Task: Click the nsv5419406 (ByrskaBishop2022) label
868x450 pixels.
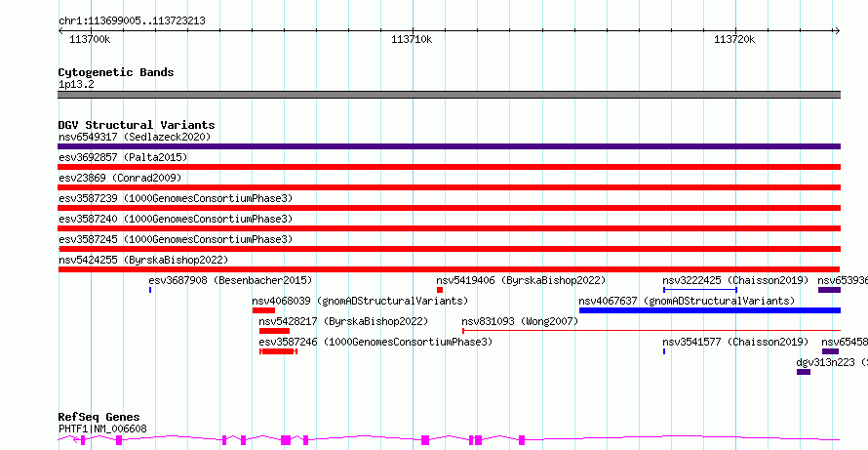Action: [521, 280]
